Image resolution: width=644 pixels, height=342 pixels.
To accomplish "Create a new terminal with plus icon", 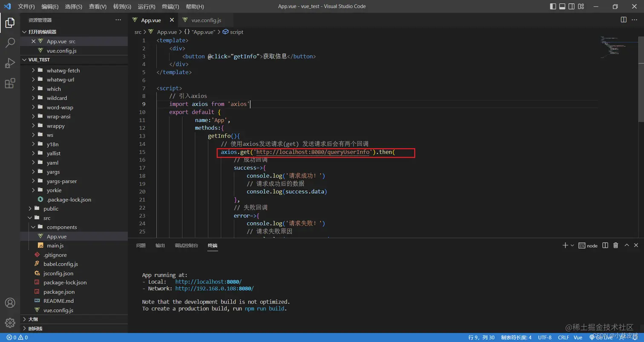I will [565, 245].
